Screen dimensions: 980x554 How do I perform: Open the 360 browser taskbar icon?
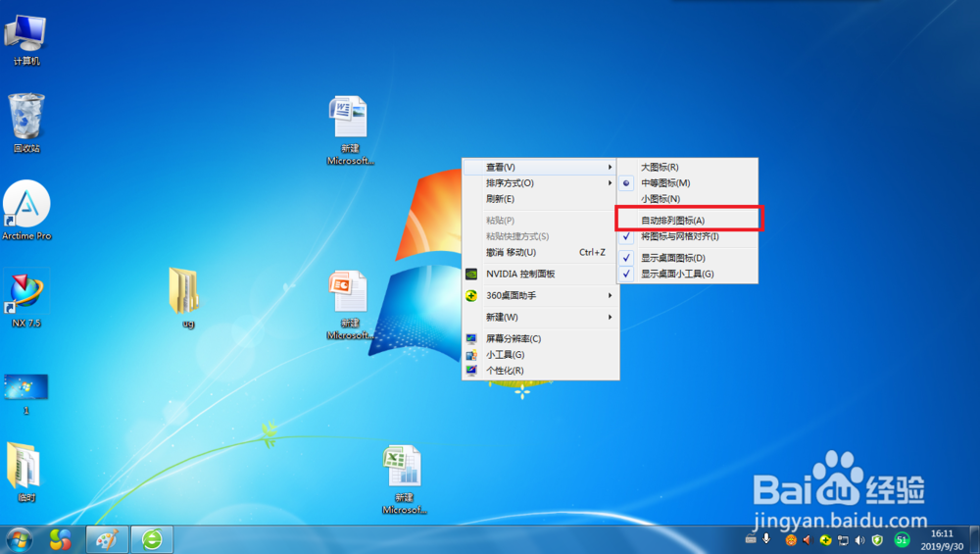coord(152,539)
